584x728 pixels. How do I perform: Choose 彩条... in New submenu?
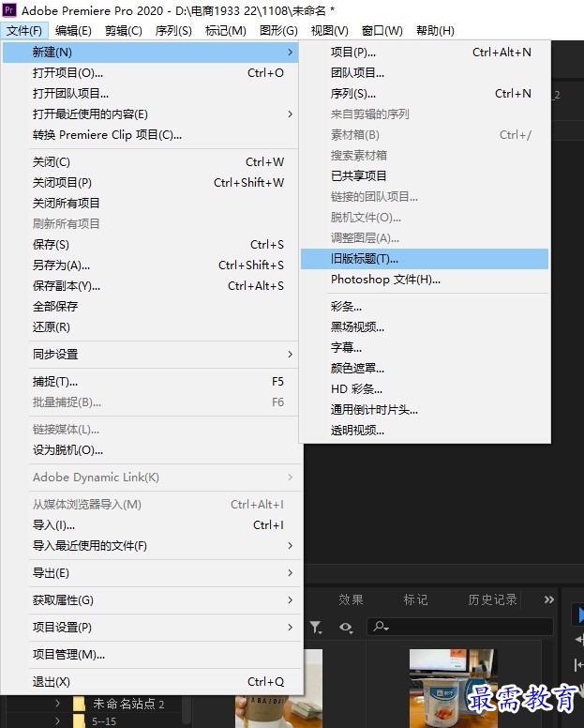tap(425, 307)
